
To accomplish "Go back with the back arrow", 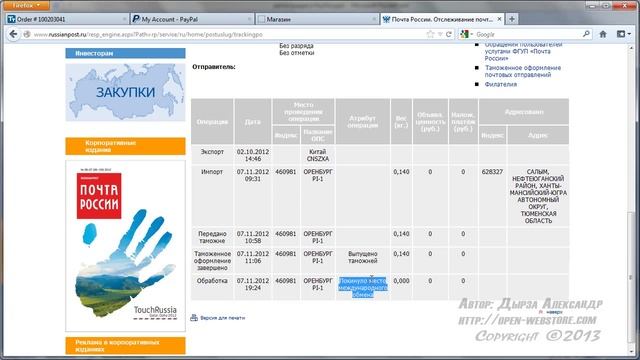I will pyautogui.click(x=13, y=34).
